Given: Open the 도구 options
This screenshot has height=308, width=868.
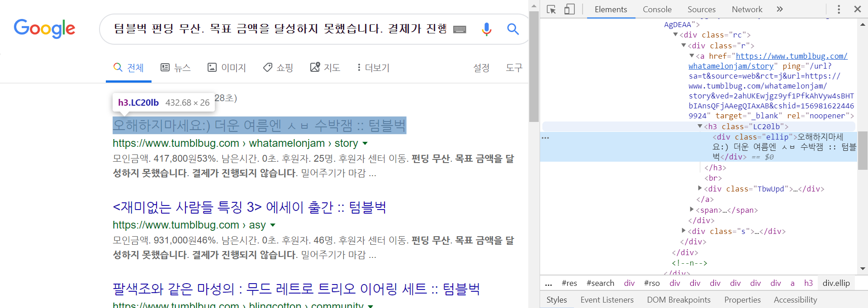Looking at the screenshot, I should tap(514, 68).
